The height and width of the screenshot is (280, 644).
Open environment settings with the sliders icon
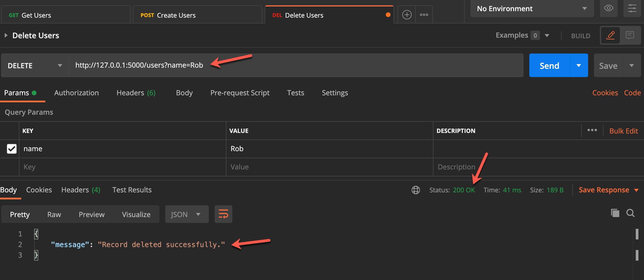[632, 9]
